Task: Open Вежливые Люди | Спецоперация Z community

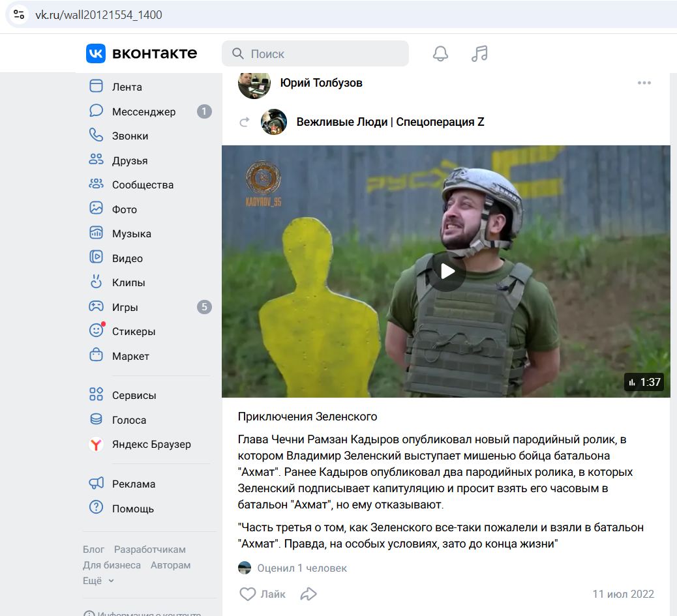Action: coord(390,122)
